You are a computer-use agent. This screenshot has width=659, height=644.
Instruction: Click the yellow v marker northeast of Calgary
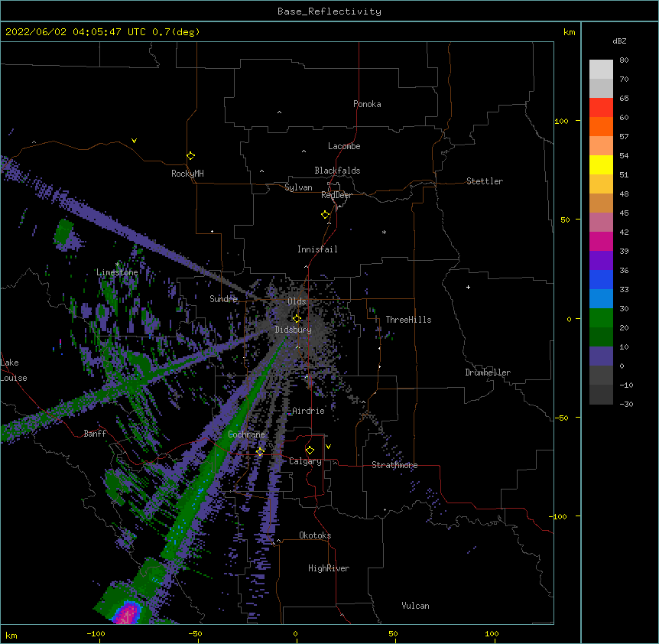click(328, 447)
